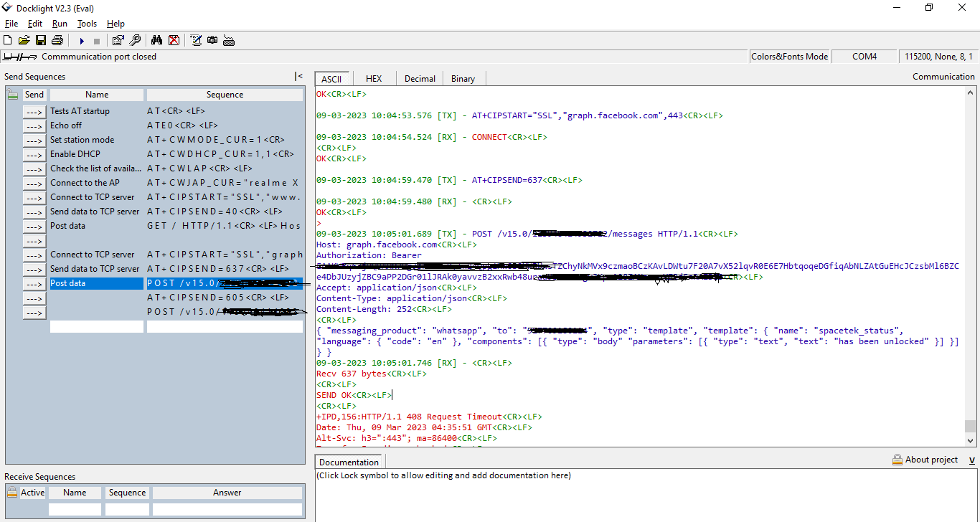Screen dimensions: 980x522
Task: Switch to the Decimal tab
Action: click(420, 79)
